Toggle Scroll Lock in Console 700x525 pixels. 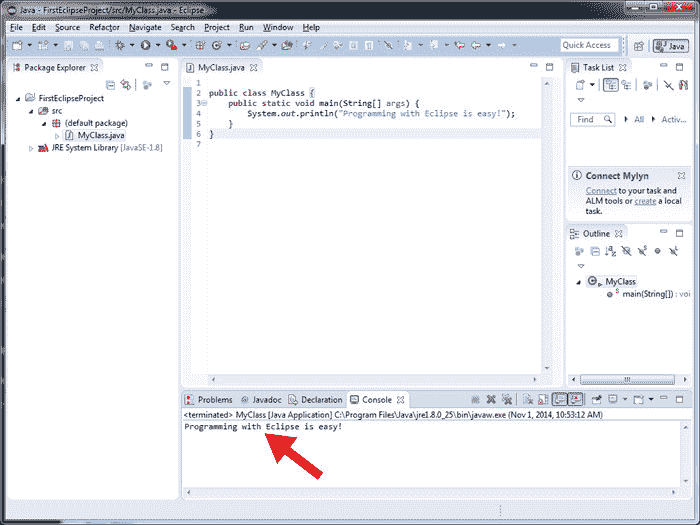[543, 399]
